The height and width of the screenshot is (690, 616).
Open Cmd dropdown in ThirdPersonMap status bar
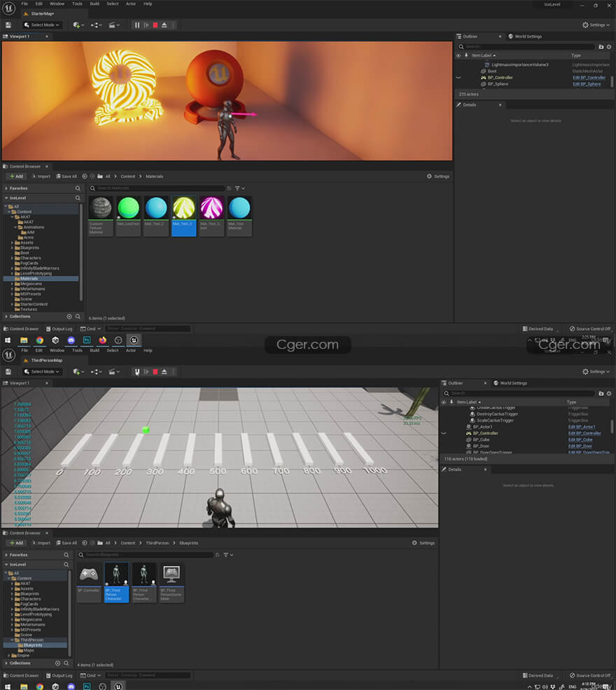click(90, 675)
